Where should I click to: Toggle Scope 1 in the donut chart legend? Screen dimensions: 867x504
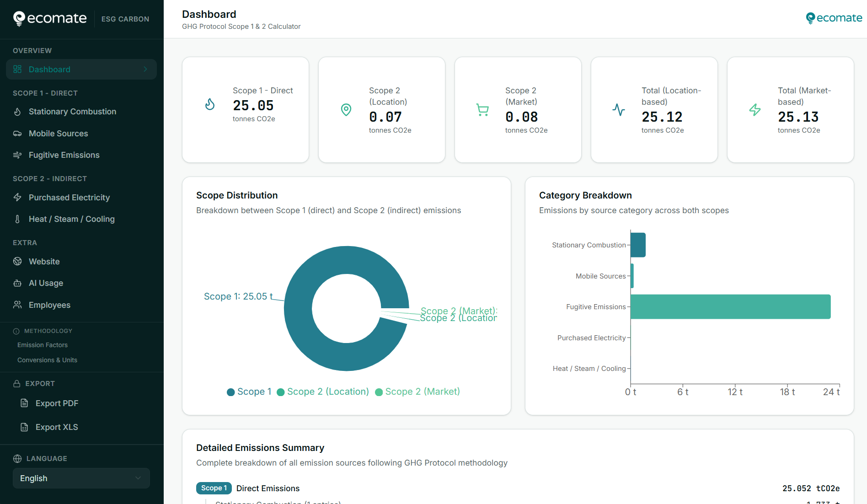click(249, 391)
